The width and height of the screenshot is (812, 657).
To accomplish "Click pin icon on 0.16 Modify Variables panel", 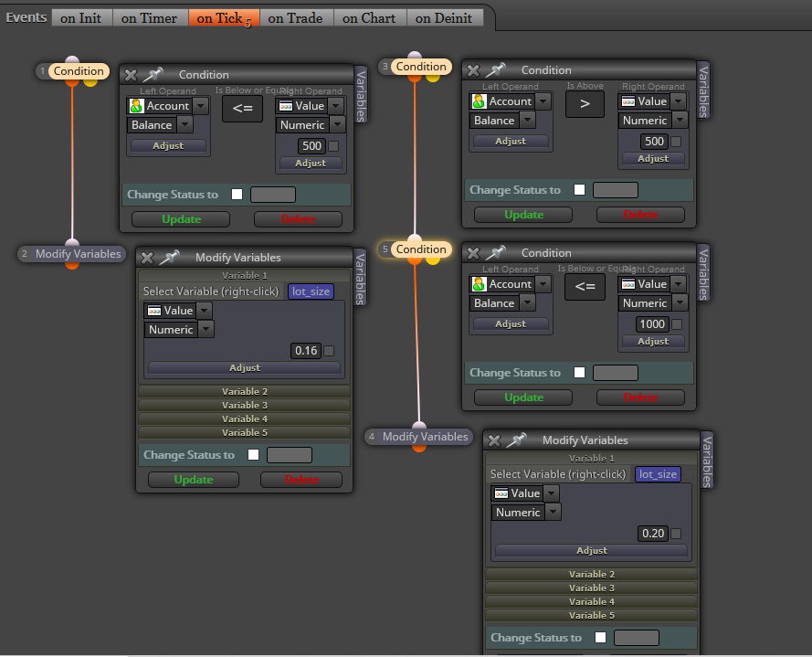I will pyautogui.click(x=169, y=258).
